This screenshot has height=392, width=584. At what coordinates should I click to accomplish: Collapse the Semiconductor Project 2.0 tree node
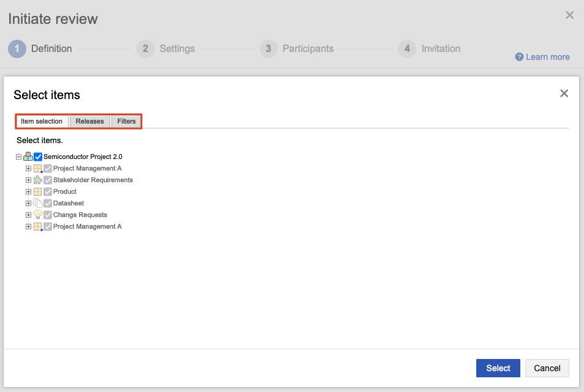tap(19, 157)
